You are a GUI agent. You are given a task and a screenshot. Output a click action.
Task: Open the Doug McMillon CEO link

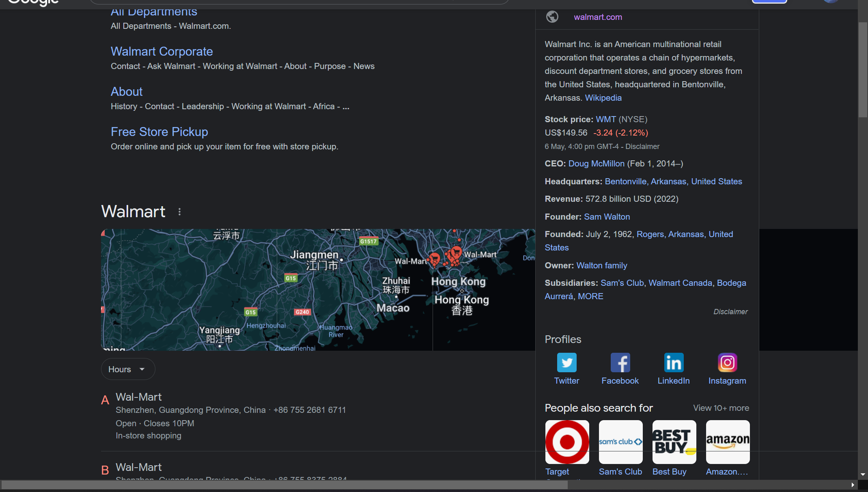pos(596,164)
